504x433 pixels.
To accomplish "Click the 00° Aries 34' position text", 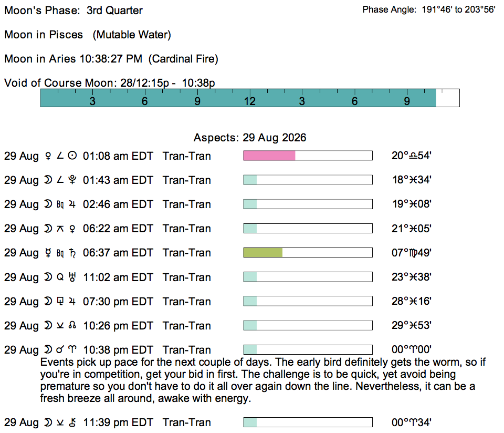I will 412,422.
